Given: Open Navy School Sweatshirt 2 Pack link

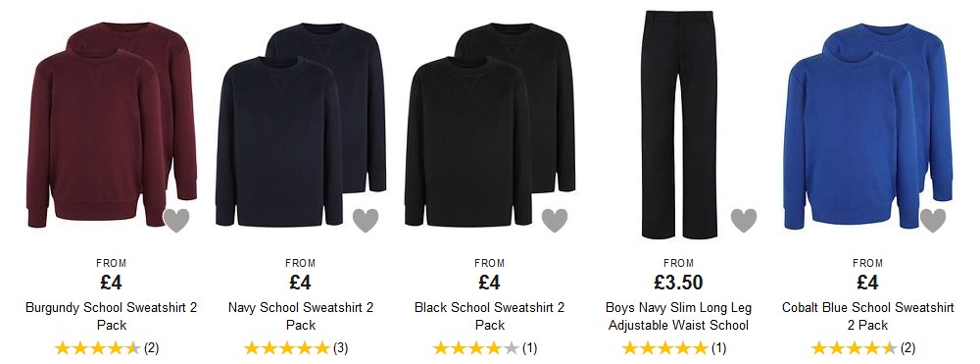Looking at the screenshot, I should [x=301, y=317].
